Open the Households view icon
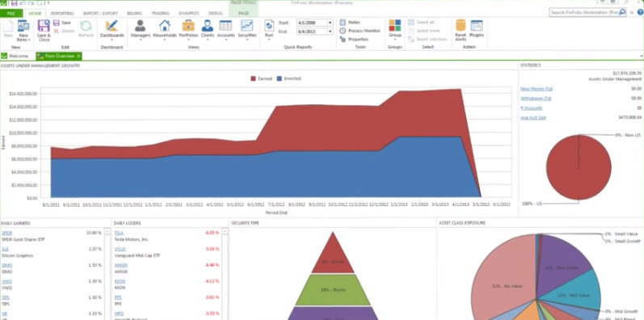The width and height of the screenshot is (644, 320). (x=165, y=26)
